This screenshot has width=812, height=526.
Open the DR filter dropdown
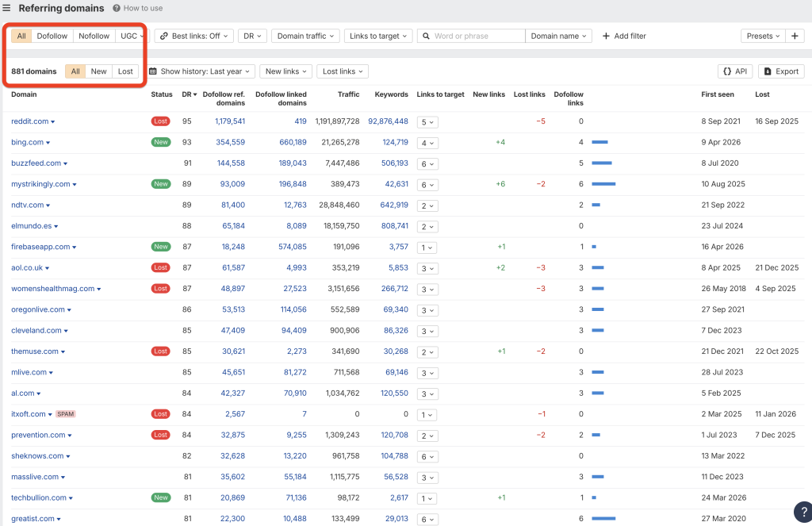[252, 36]
